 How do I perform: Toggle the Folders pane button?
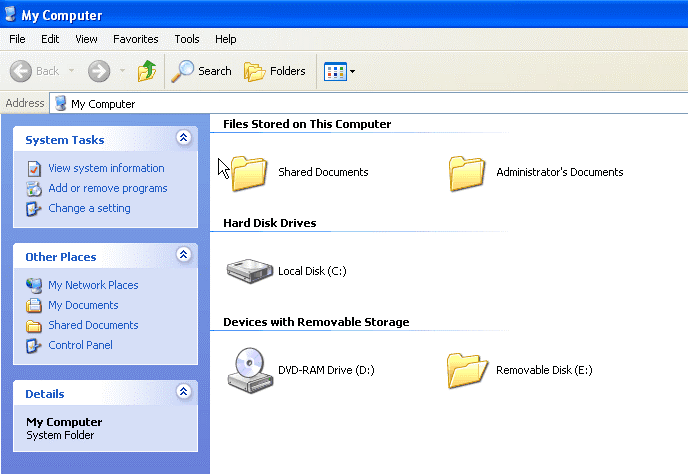[275, 71]
